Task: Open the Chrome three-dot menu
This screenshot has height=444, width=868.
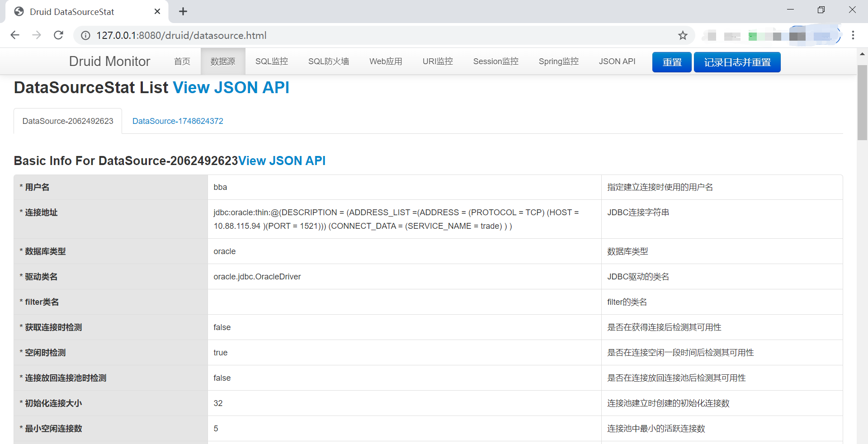Action: pyautogui.click(x=853, y=35)
